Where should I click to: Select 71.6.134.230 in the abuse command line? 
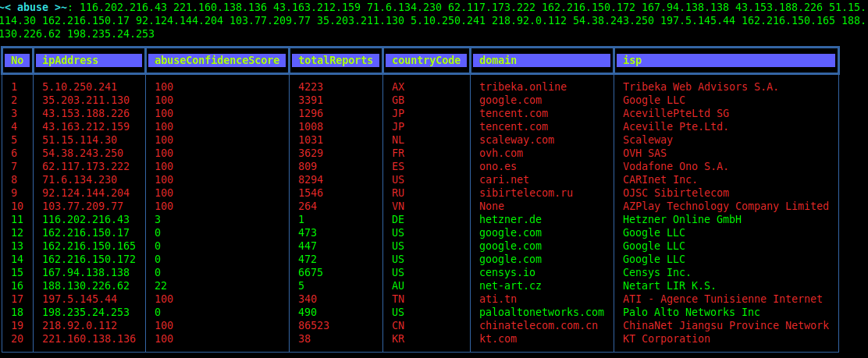pos(404,8)
